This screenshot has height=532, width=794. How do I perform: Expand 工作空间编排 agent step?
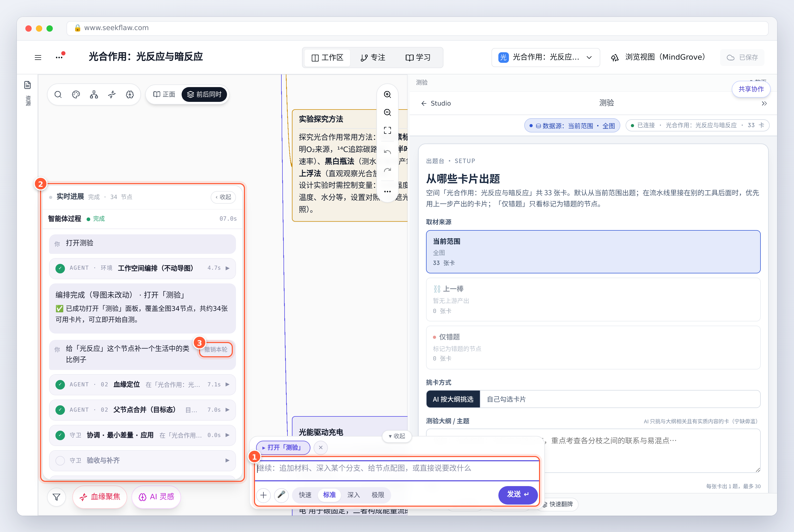(x=142, y=268)
